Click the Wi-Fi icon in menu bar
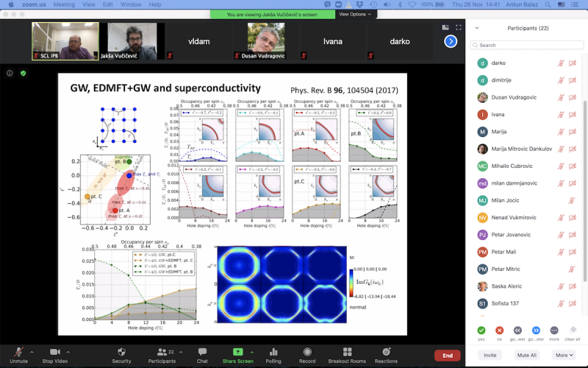This screenshot has width=588, height=368. coord(412,4)
